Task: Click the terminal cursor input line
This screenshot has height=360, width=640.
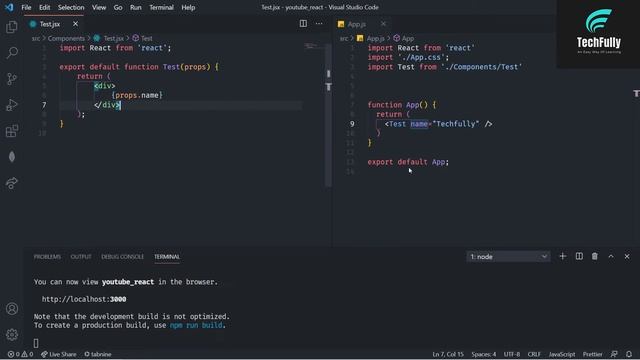Action: (x=36, y=343)
